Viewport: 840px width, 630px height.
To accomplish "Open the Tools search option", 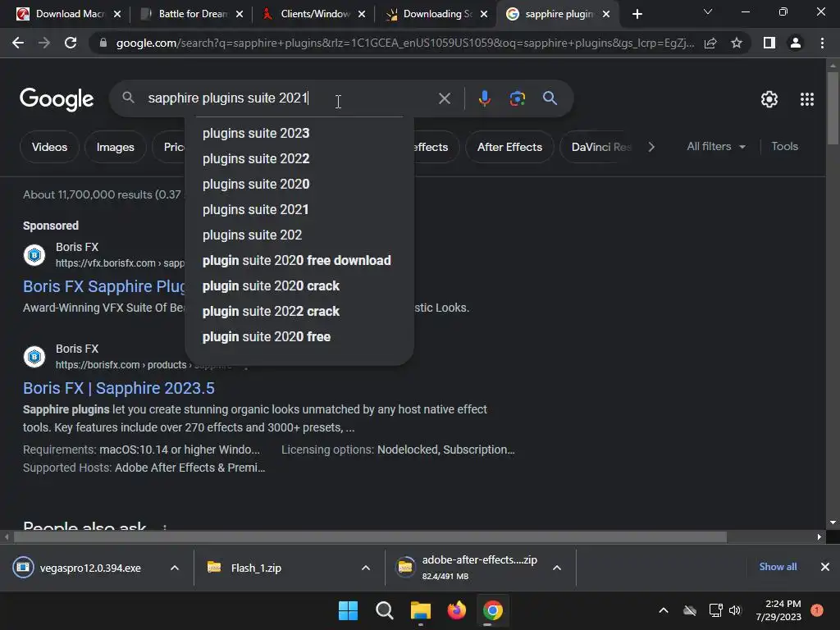I will 784,146.
